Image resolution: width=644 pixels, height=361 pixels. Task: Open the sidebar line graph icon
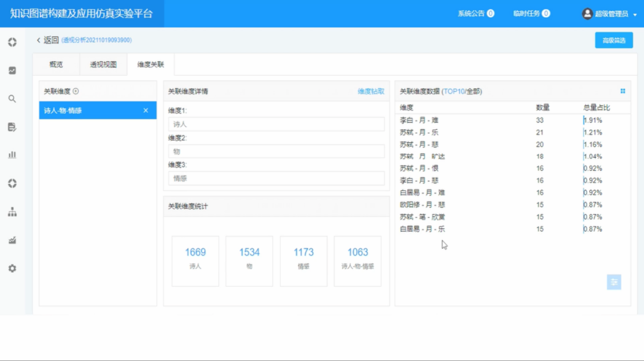(13, 240)
